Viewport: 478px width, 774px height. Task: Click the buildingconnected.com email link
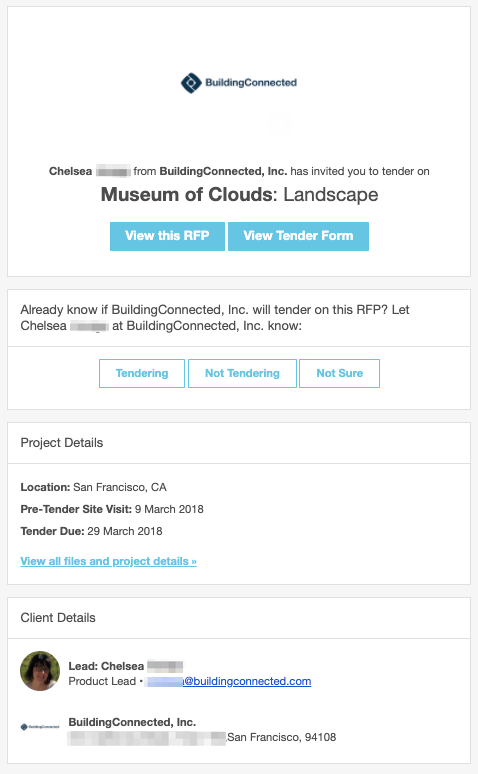pos(229,681)
